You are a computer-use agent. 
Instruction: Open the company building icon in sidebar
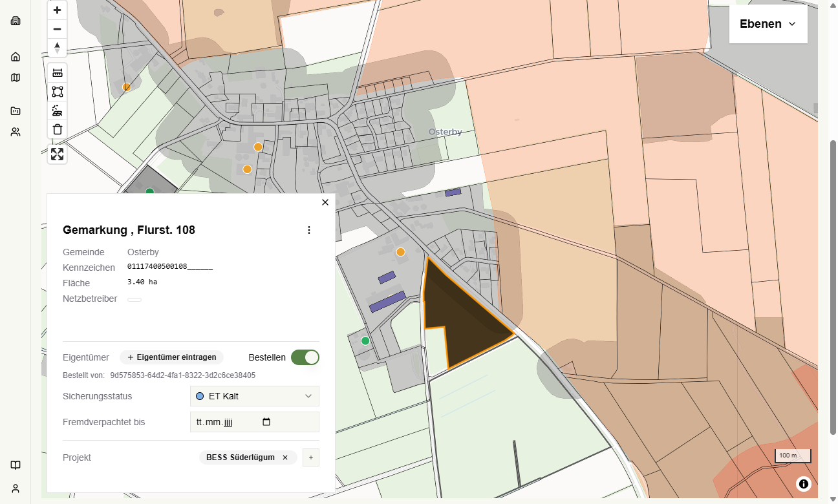(16, 21)
